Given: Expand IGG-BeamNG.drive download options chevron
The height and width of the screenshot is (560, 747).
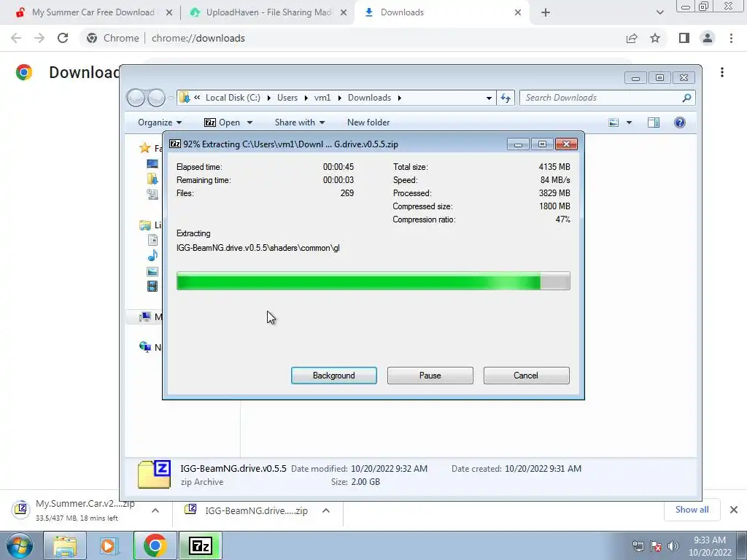Looking at the screenshot, I should click(326, 510).
